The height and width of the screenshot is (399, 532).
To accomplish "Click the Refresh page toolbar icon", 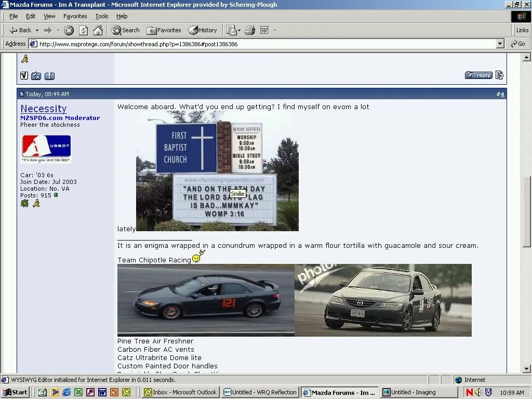I will point(83,30).
